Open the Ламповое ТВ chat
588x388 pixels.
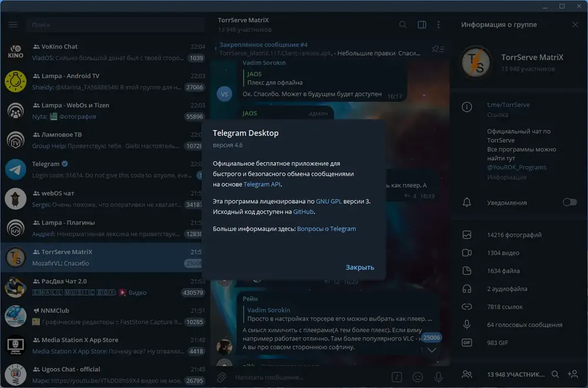click(102, 140)
